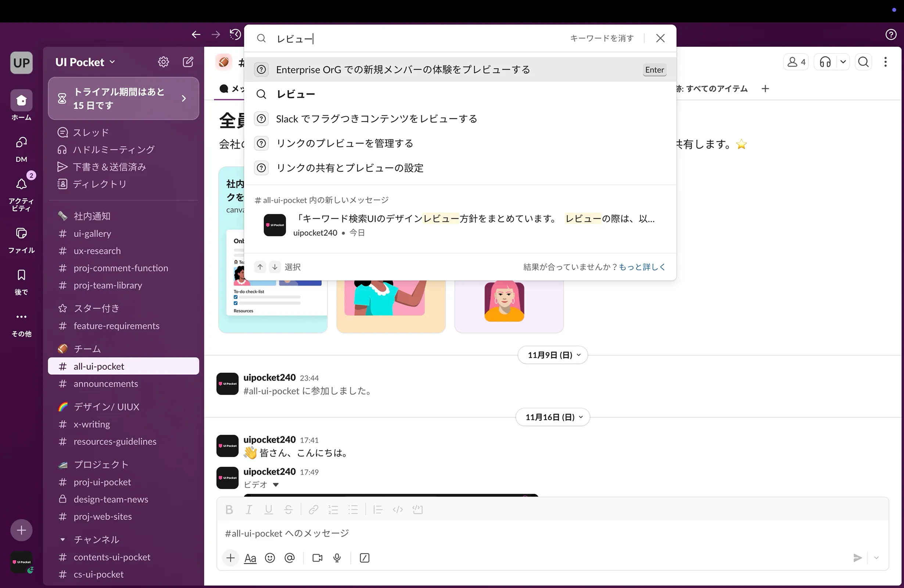The width and height of the screenshot is (904, 588).
Task: Add a new channel tab with plus
Action: pyautogui.click(x=765, y=89)
